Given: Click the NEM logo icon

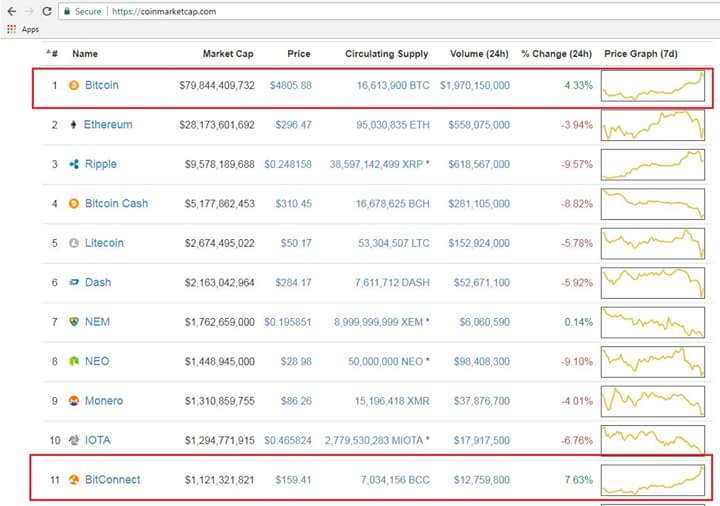Looking at the screenshot, I should 73,321.
